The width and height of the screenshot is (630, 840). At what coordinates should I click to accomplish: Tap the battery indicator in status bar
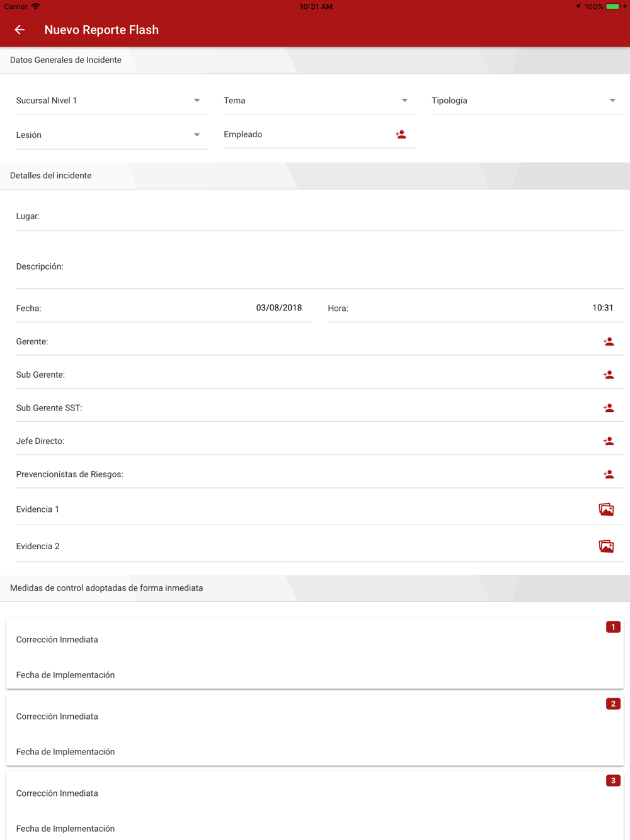pyautogui.click(x=613, y=6)
